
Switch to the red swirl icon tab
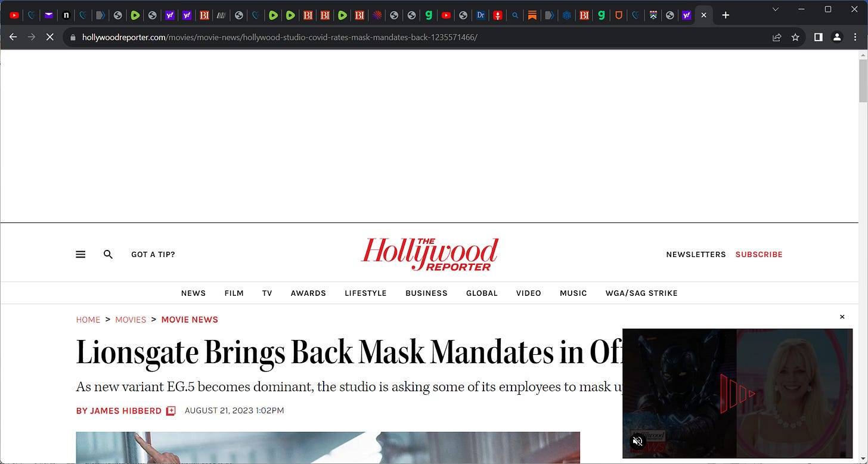pos(377,16)
